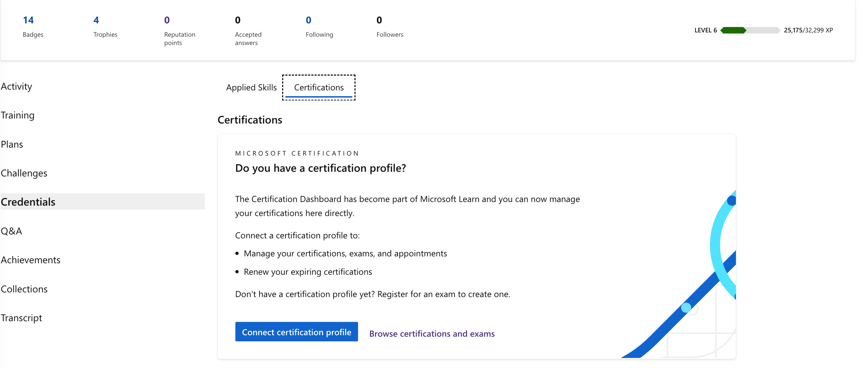Click the Certifications section heading

pyautogui.click(x=250, y=120)
